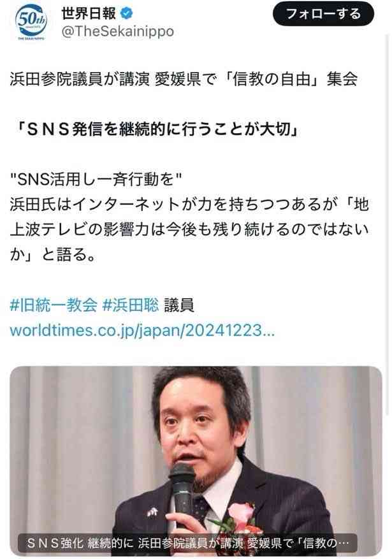This screenshot has height=559, width=392.
Task: Select the headline 浜田参院議員が講演 line
Action: [184, 79]
